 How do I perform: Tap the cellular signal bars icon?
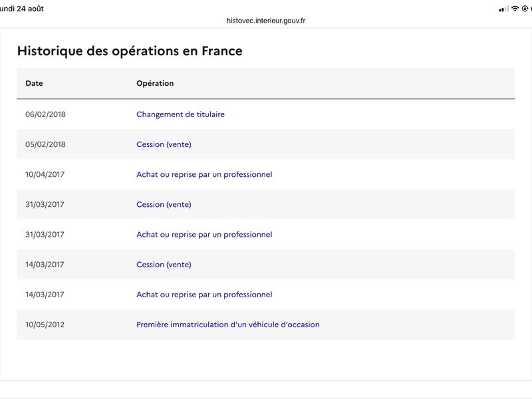[x=504, y=9]
